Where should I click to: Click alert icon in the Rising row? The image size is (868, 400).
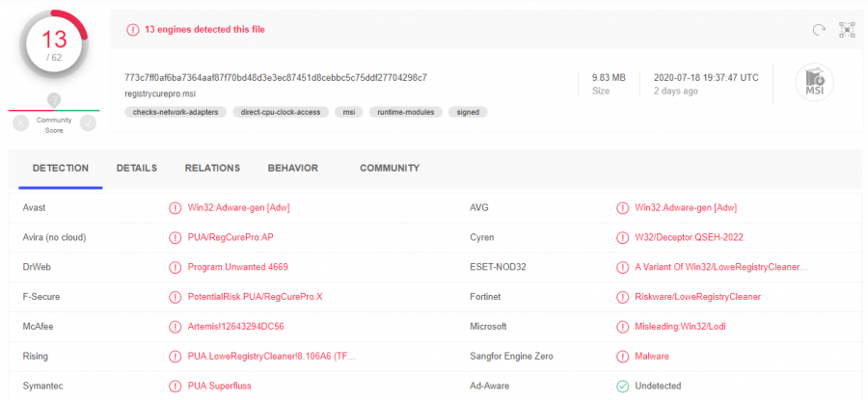tap(175, 357)
